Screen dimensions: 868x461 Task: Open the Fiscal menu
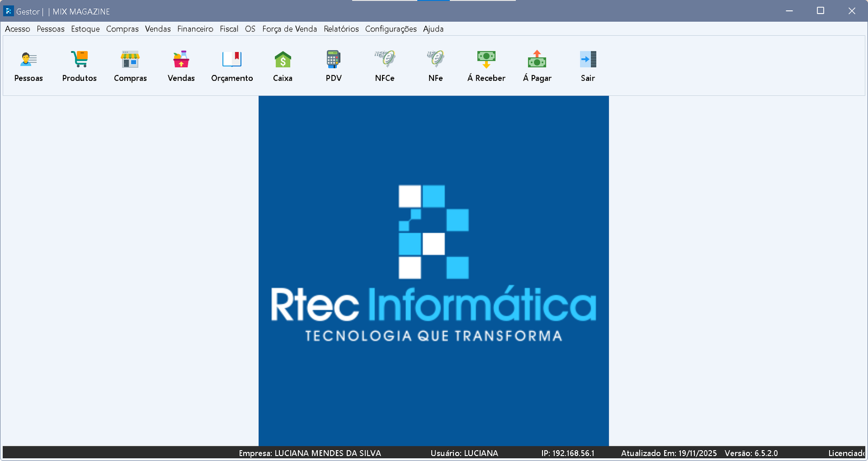pyautogui.click(x=229, y=29)
